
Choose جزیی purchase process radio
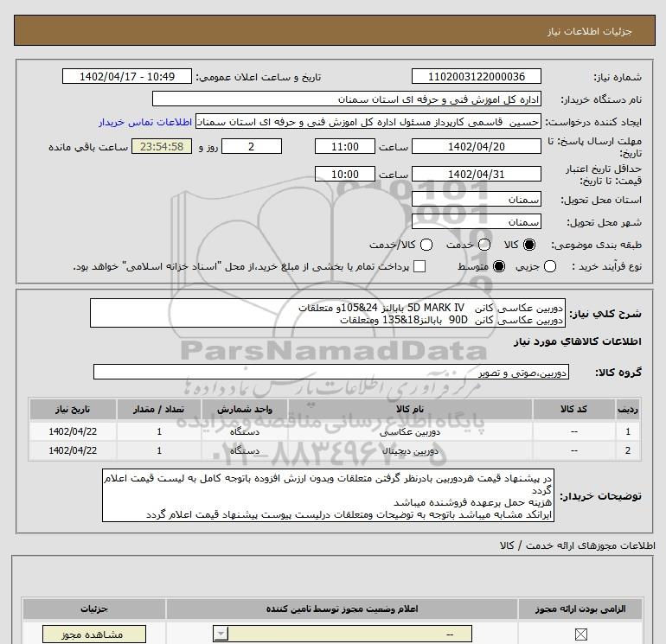[x=550, y=266]
